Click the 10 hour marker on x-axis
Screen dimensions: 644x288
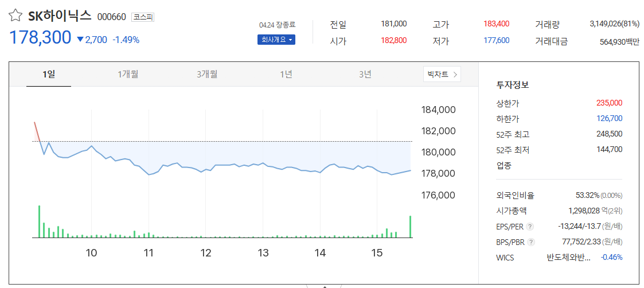pos(91,253)
